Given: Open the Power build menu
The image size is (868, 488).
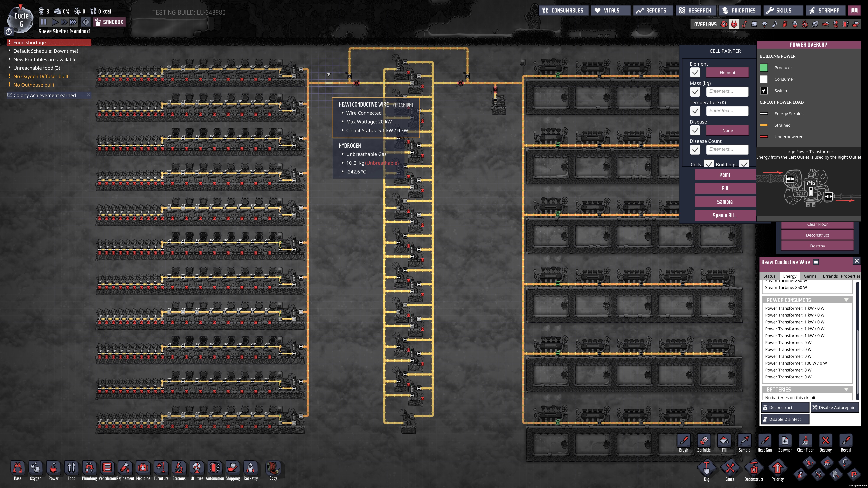Looking at the screenshot, I should tap(53, 468).
